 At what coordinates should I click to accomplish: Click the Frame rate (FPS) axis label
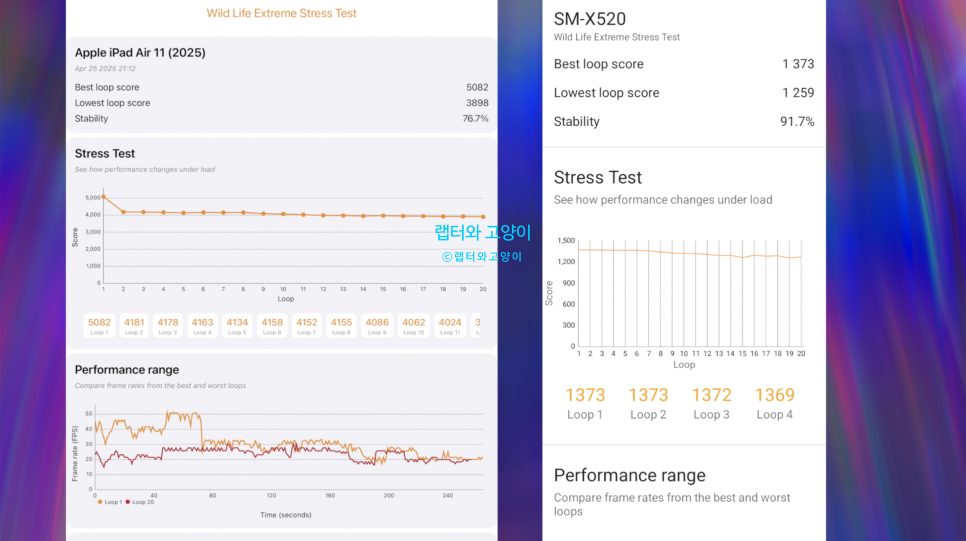point(75,454)
